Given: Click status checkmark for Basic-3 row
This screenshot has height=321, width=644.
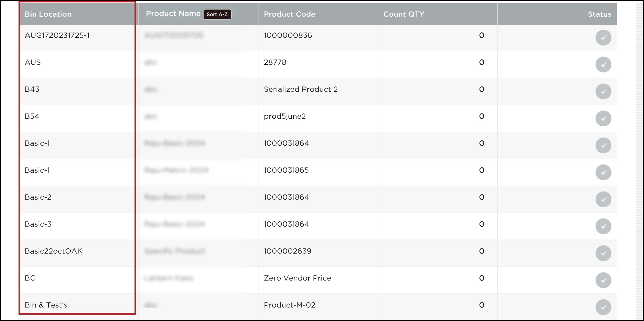Looking at the screenshot, I should pyautogui.click(x=603, y=226).
